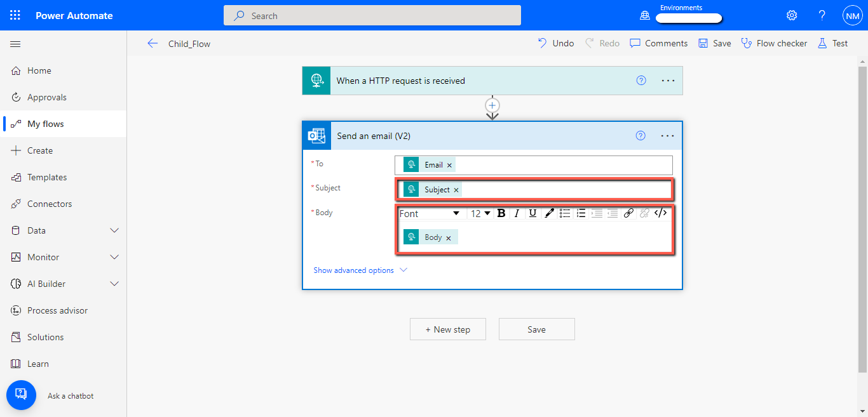The image size is (868, 417).
Task: Open the Font dropdown
Action: [x=430, y=213]
